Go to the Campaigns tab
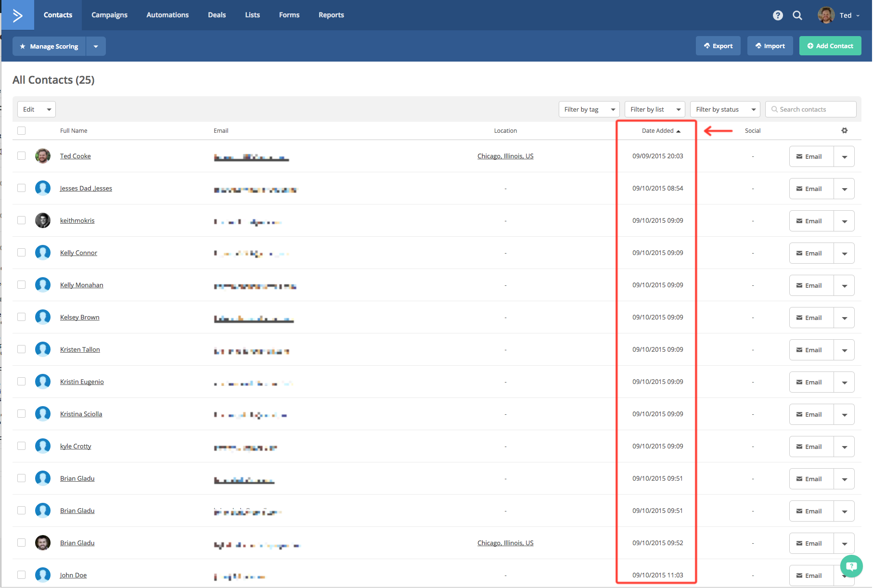 coord(109,15)
